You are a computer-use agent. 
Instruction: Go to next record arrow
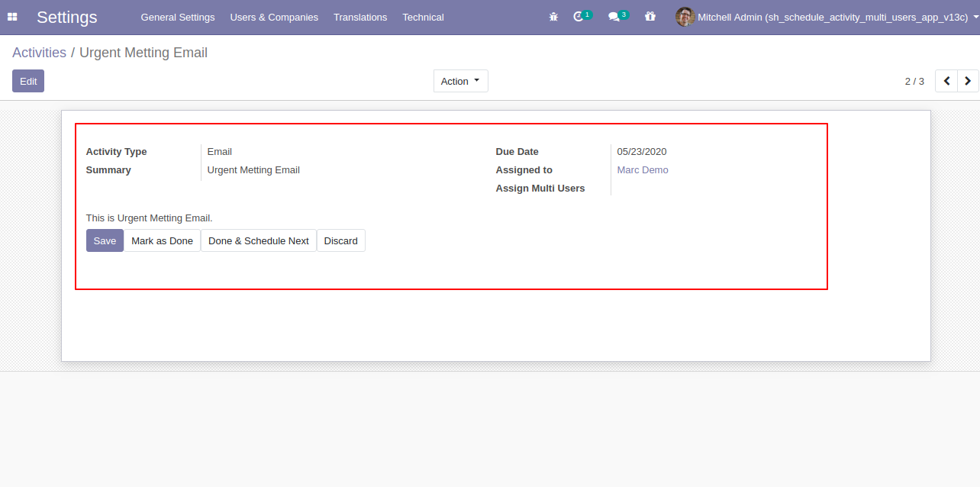[968, 81]
